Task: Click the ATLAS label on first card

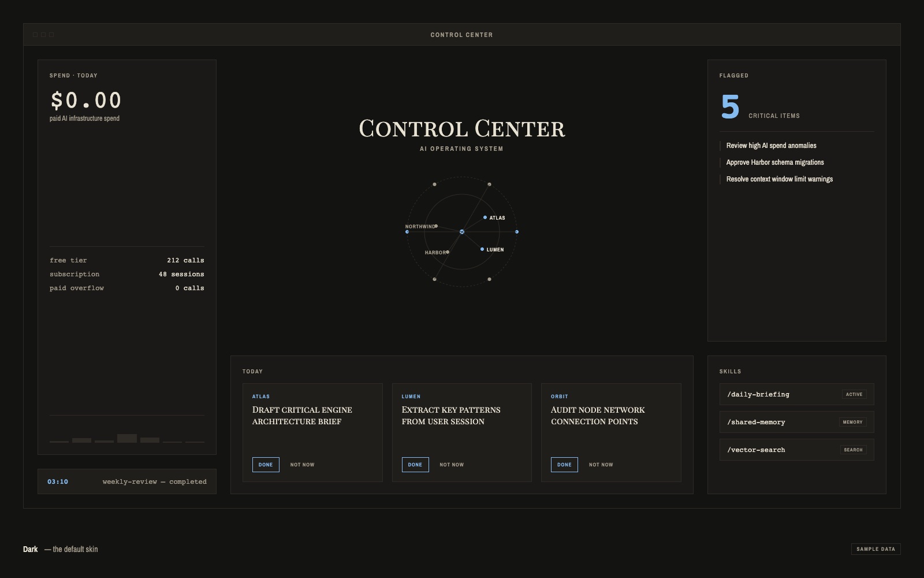Action: (x=261, y=397)
